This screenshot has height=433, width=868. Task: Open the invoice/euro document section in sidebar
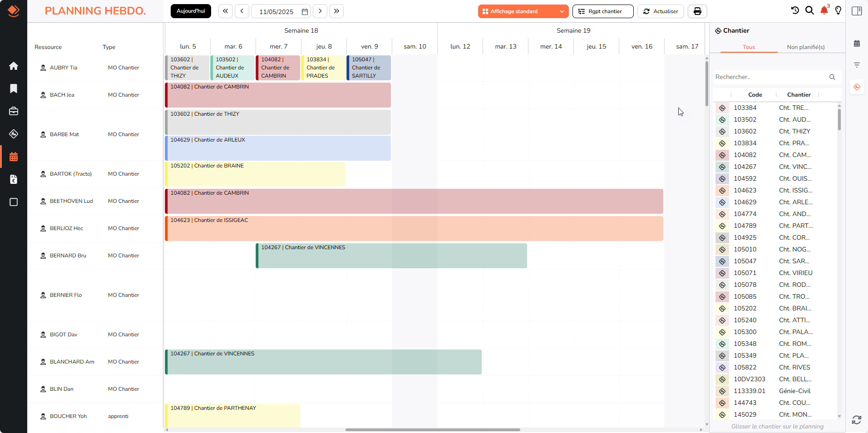click(x=14, y=180)
